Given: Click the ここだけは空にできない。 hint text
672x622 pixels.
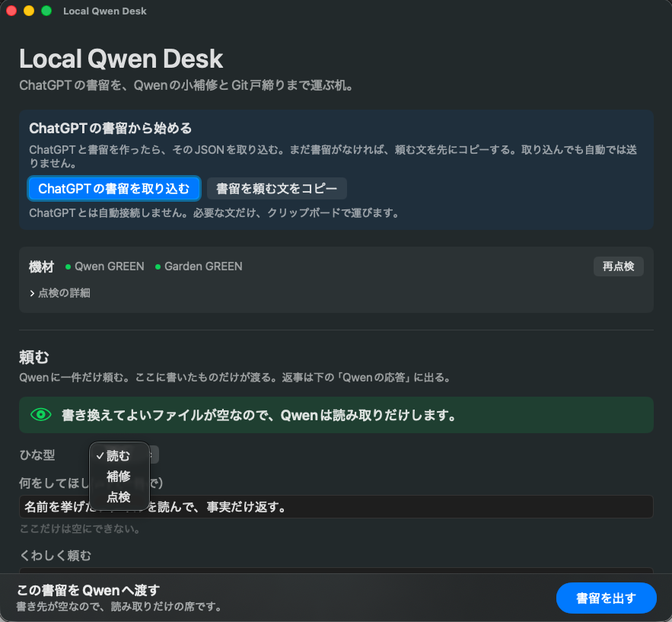Looking at the screenshot, I should (x=80, y=529).
